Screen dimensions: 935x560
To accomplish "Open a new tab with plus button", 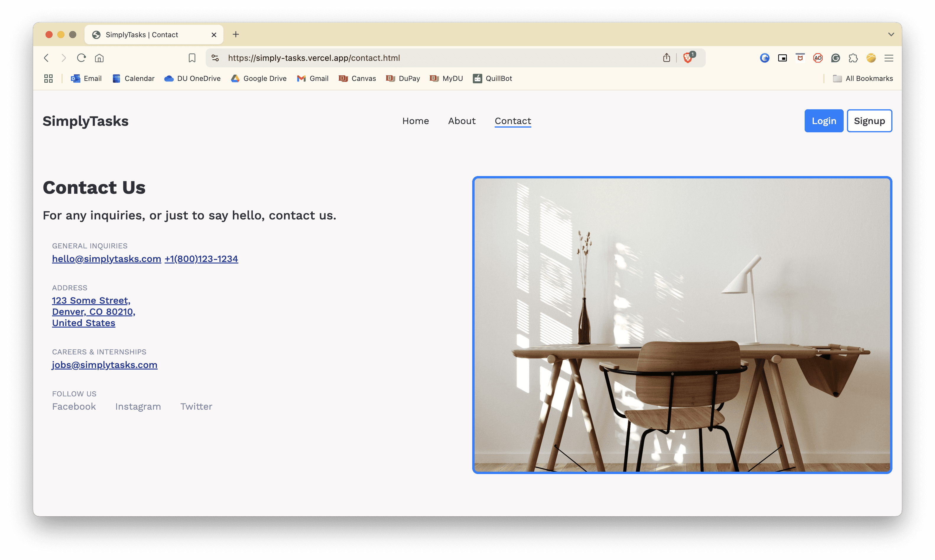I will [236, 34].
